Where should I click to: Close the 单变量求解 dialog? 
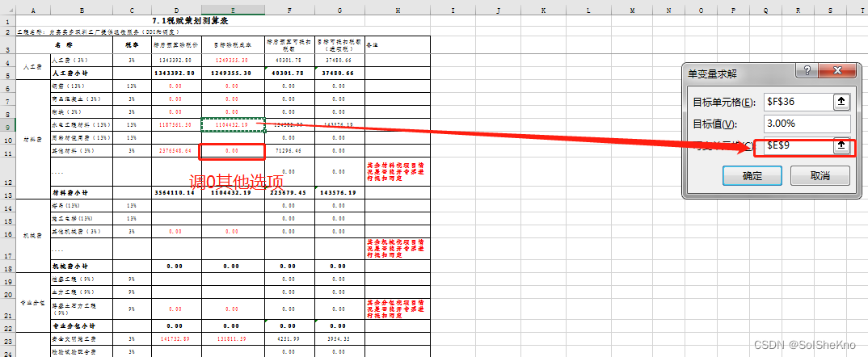[x=839, y=71]
